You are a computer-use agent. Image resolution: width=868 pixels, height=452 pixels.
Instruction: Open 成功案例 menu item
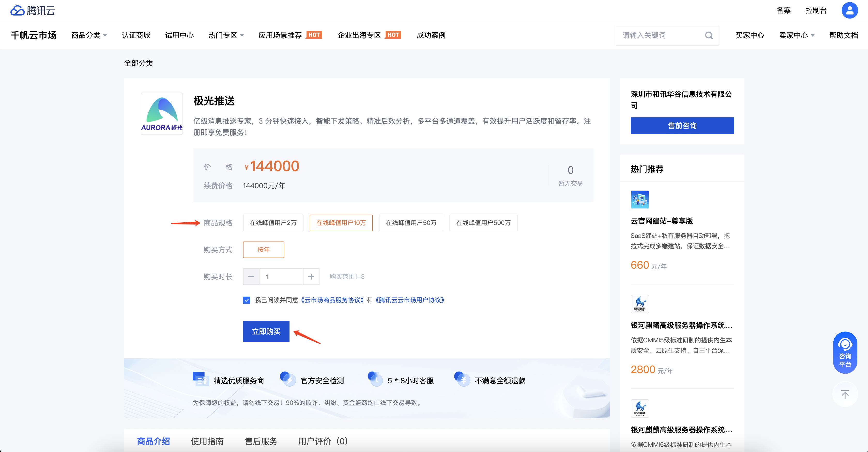pyautogui.click(x=431, y=35)
